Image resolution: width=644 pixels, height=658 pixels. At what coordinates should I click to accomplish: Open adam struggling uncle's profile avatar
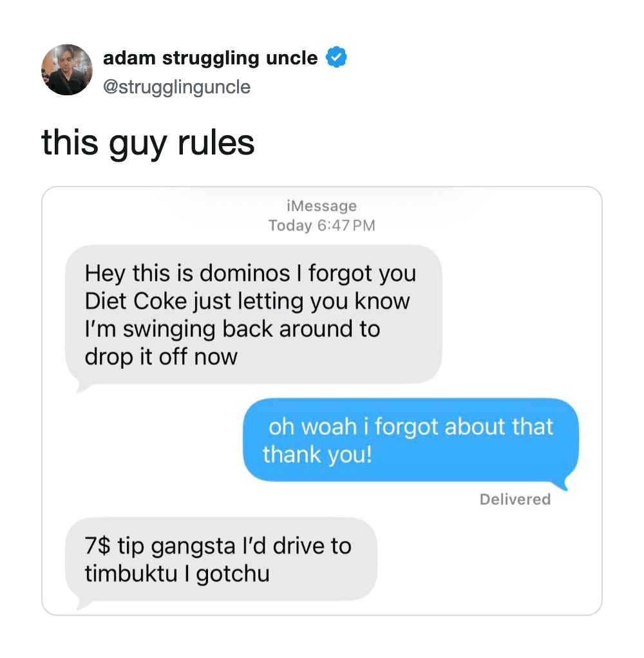[x=67, y=70]
